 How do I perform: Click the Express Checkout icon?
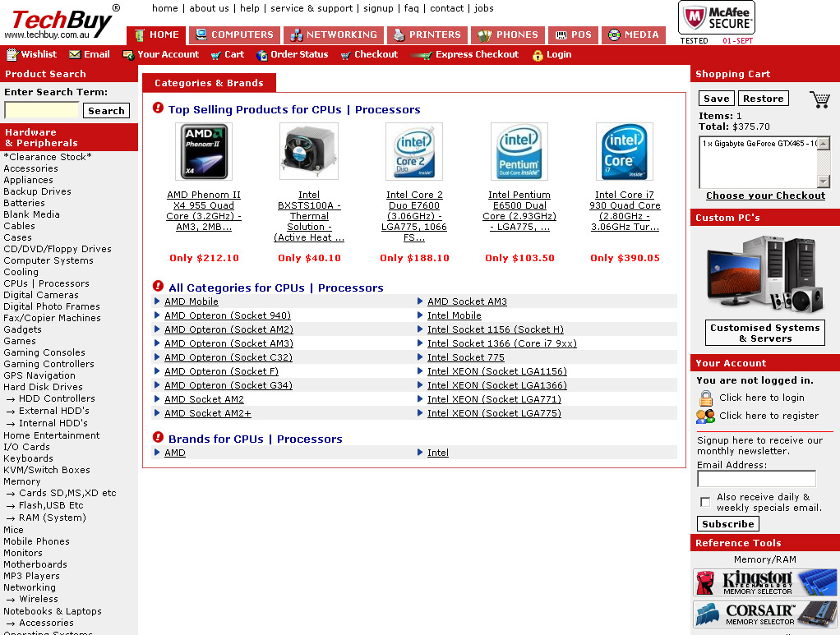[x=421, y=55]
